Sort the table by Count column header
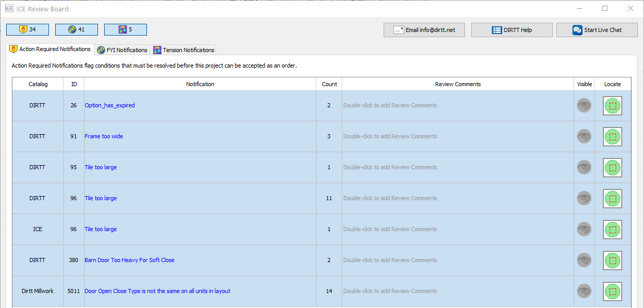This screenshot has width=644, height=308. pyautogui.click(x=329, y=84)
